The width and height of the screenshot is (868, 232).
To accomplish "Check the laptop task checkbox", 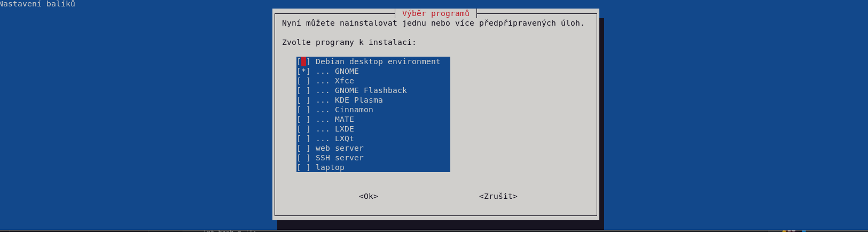I will point(303,167).
